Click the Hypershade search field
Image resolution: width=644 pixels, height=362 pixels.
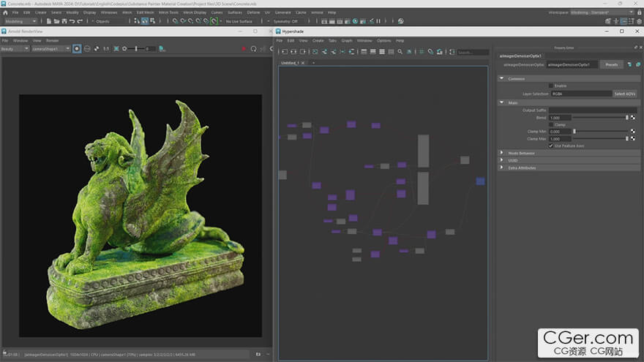473,52
